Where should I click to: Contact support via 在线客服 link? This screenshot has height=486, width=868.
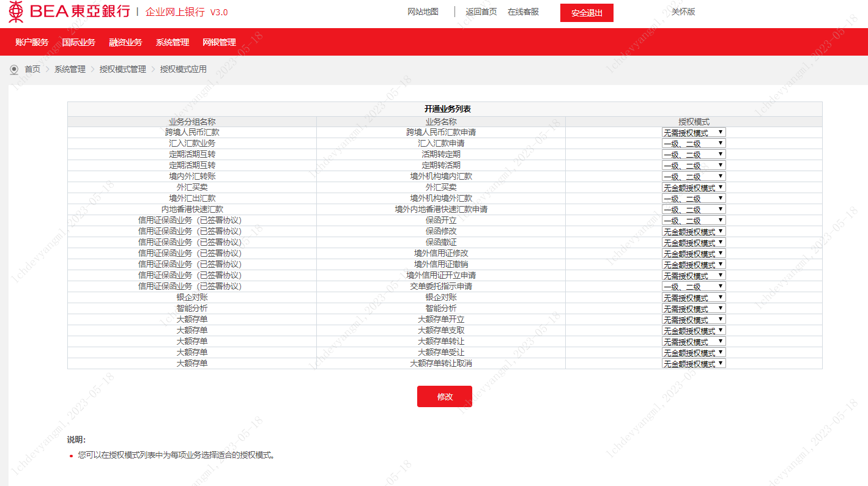click(x=523, y=12)
